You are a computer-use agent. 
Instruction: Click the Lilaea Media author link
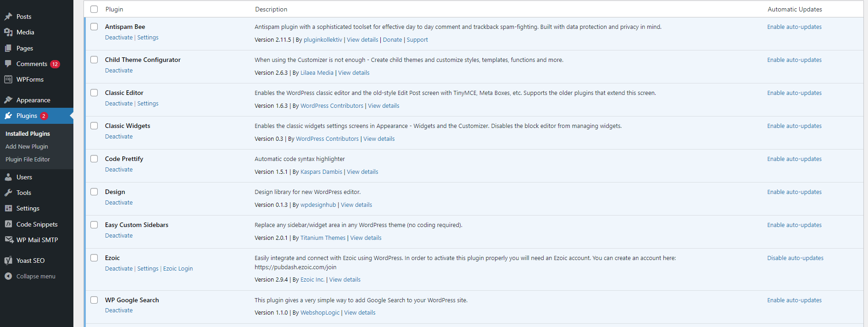click(317, 73)
